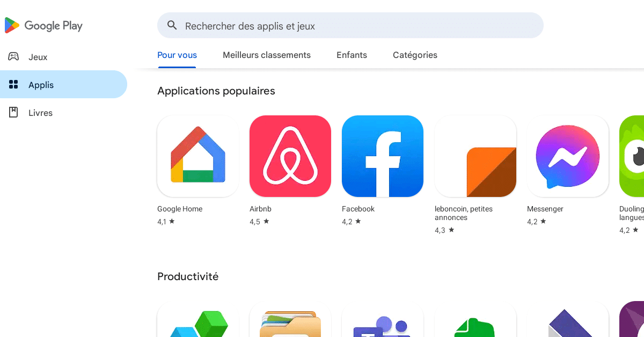Open the Facebook app listing
Viewport: 644px width, 337px height.
[382, 156]
